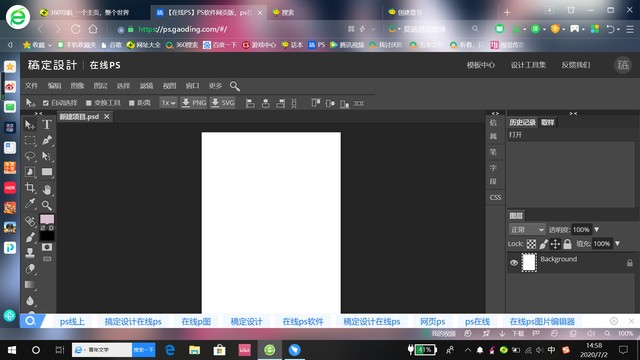Select the Zoom magnifier tool in the toolbox
This screenshot has height=360, width=640.
47,205
